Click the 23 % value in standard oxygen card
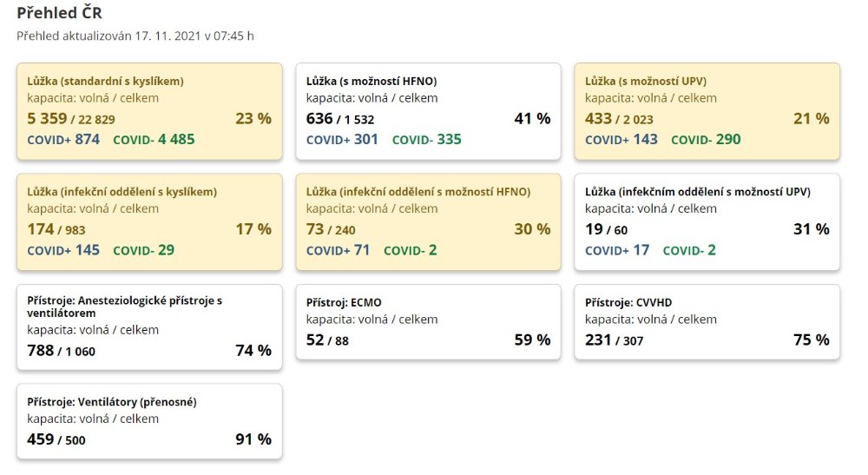The image size is (868, 475). pos(253,119)
